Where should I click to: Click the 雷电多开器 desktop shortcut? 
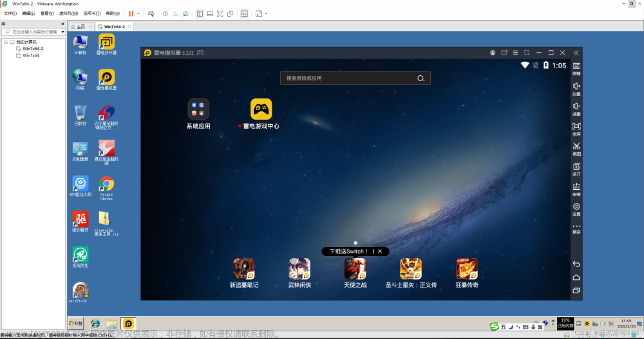pos(106,44)
